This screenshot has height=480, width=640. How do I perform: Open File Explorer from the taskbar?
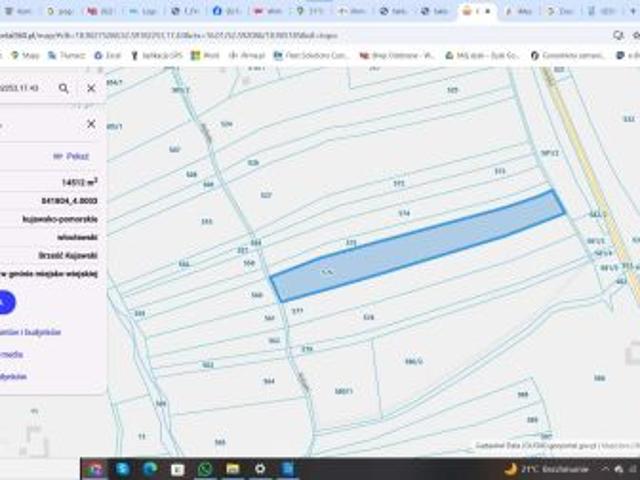point(232,468)
